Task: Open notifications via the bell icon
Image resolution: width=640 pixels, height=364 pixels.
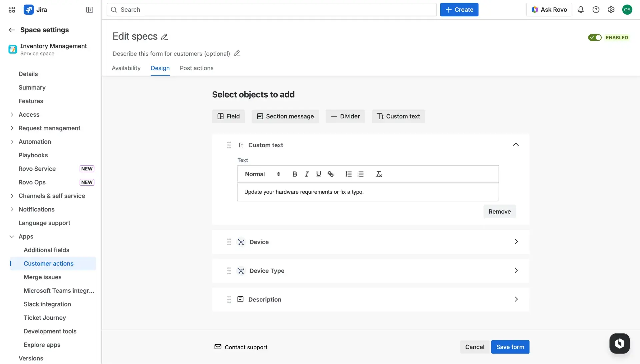Action: (581, 9)
